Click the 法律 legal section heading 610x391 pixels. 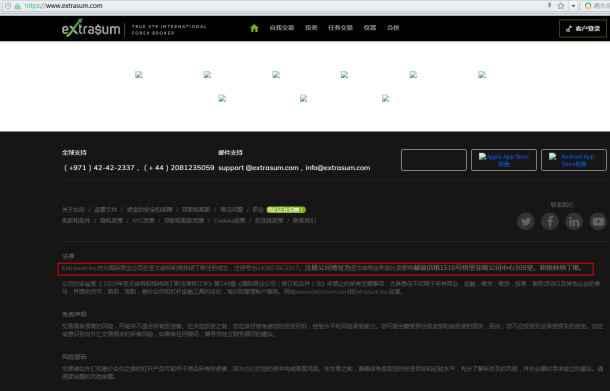point(68,256)
